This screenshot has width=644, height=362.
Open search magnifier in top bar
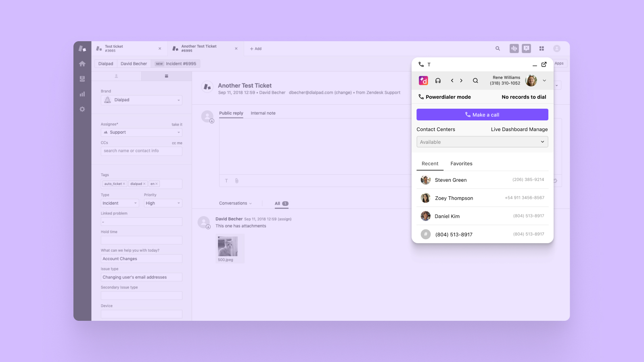tap(498, 48)
